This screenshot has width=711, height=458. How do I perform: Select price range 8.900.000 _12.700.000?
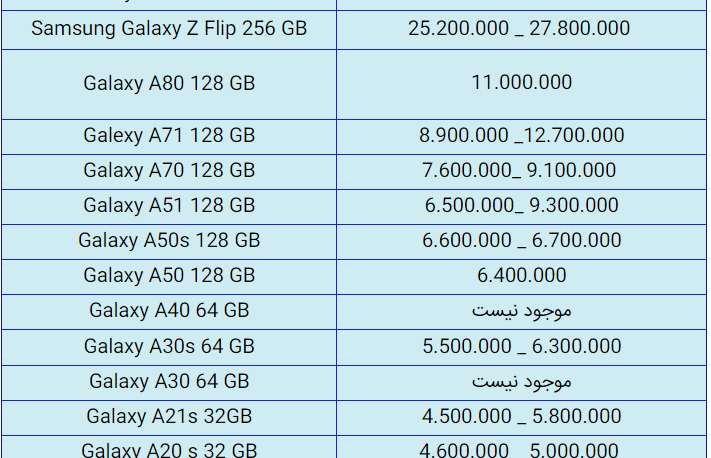(521, 136)
